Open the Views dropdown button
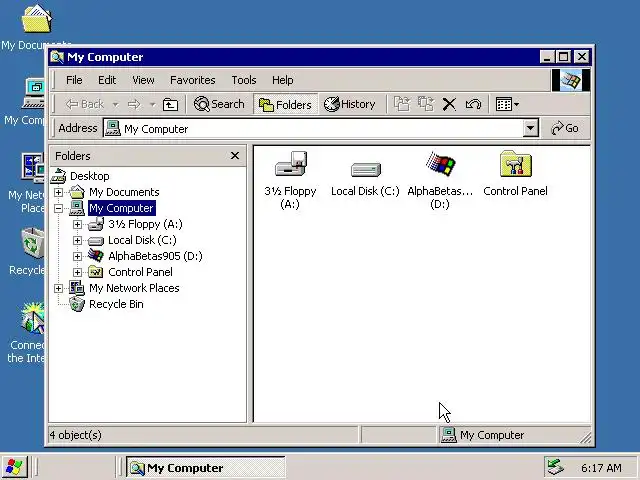Viewport: 640px width, 480px height. [507, 104]
